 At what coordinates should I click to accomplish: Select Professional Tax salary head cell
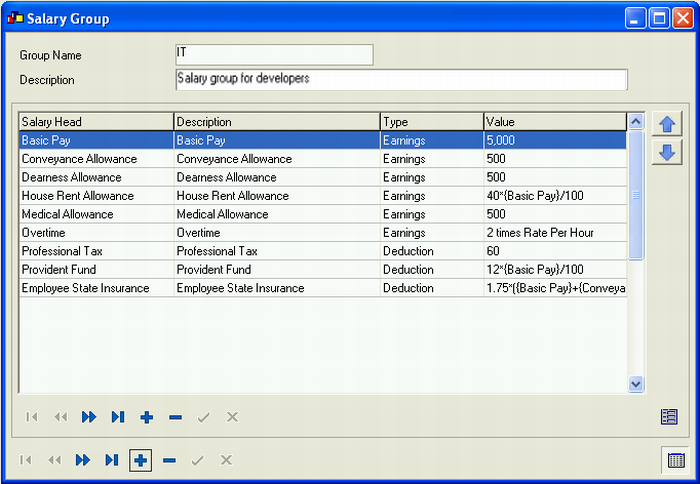pos(96,251)
